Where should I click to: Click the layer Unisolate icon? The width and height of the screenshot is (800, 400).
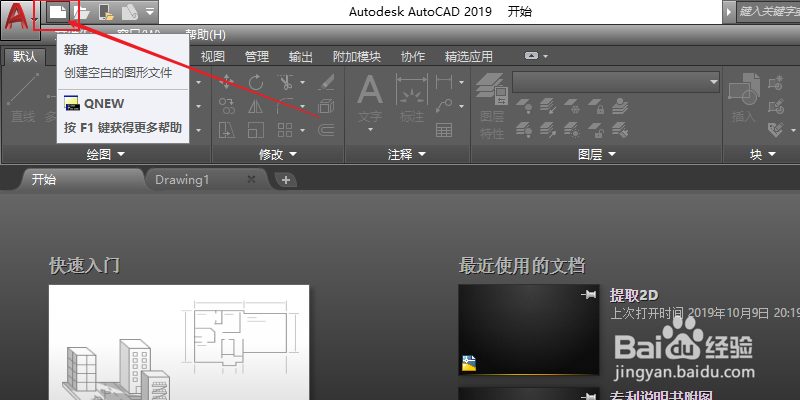pos(548,130)
